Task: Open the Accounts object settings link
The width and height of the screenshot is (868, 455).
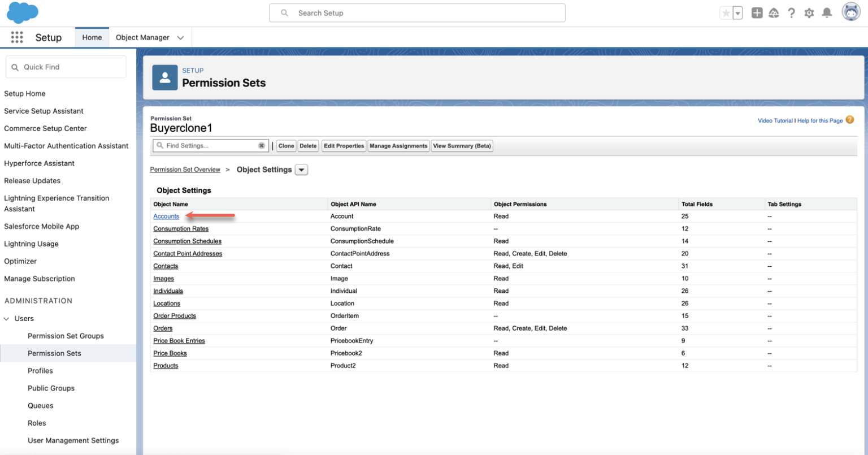Action: click(x=166, y=216)
